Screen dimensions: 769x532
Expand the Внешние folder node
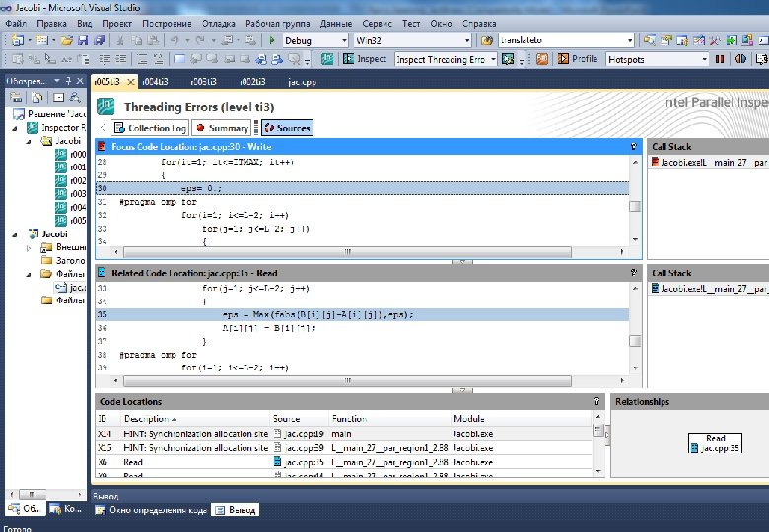tap(29, 248)
